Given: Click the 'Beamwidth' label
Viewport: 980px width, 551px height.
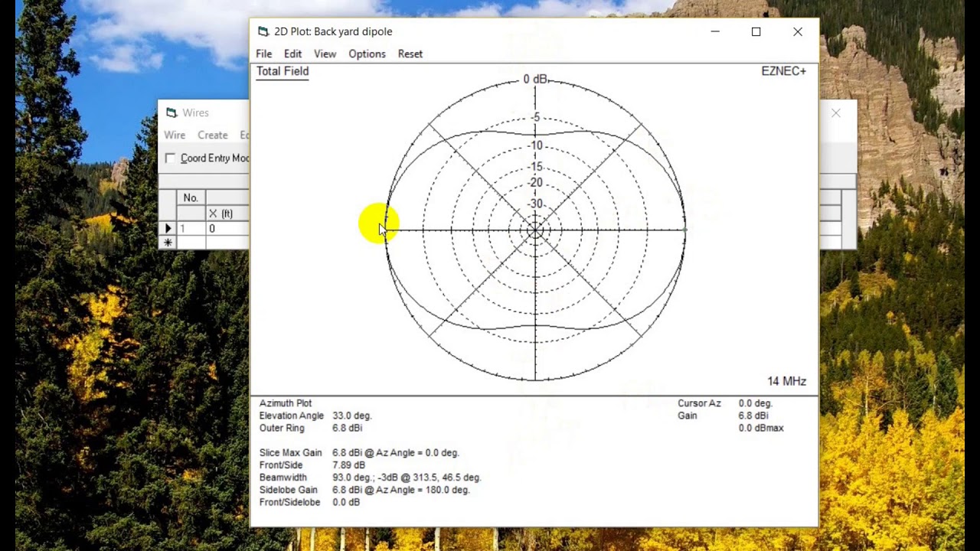Looking at the screenshot, I should click(x=283, y=478).
